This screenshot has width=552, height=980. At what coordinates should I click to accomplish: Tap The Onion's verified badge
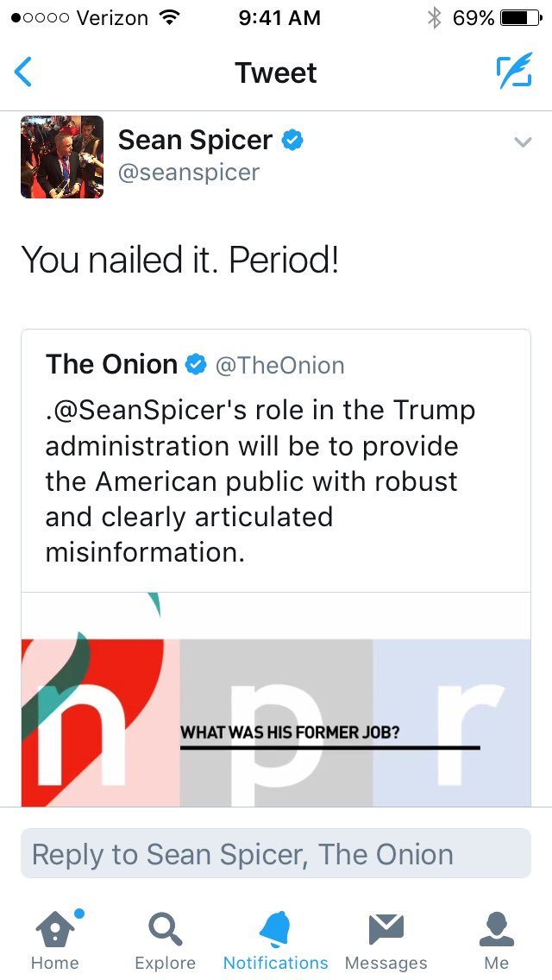pos(197,365)
